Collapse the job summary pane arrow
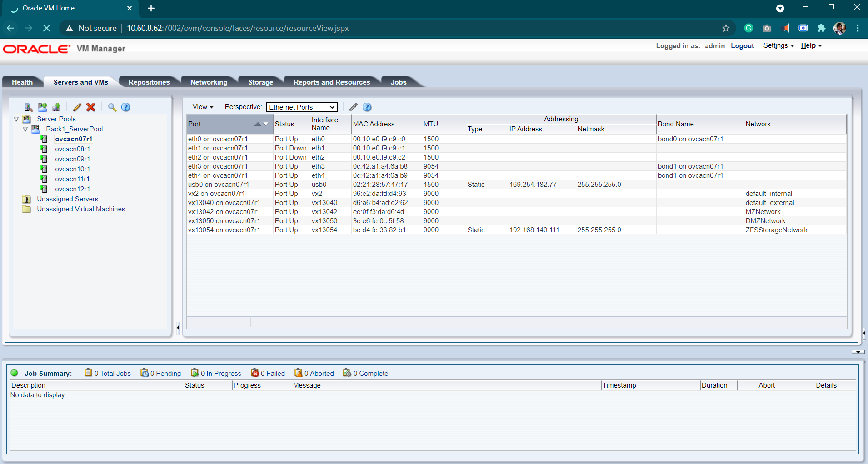 (858, 352)
